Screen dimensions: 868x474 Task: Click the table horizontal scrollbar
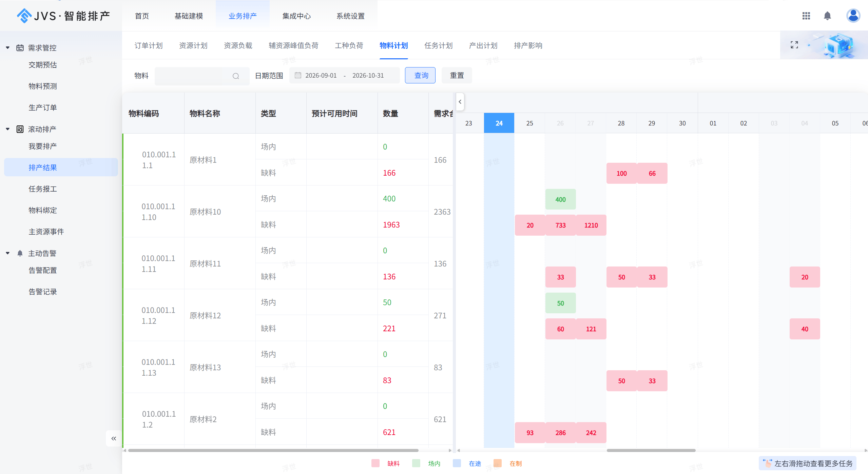tap(273, 450)
